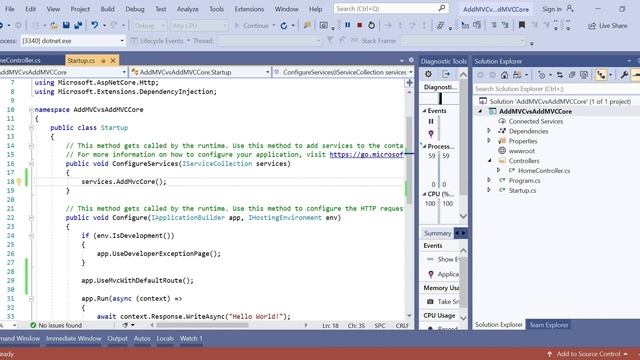The image size is (640, 360).
Task: Close the Startup.cs tab
Action: pos(113,61)
